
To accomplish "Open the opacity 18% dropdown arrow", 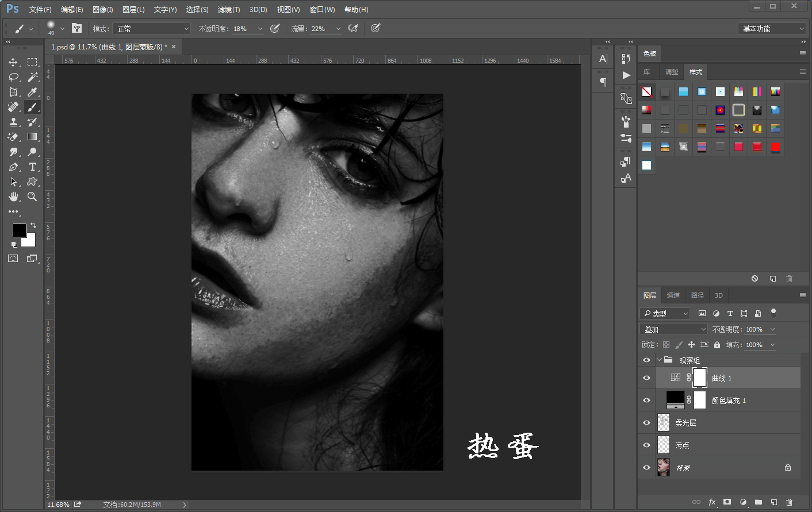I will point(260,28).
